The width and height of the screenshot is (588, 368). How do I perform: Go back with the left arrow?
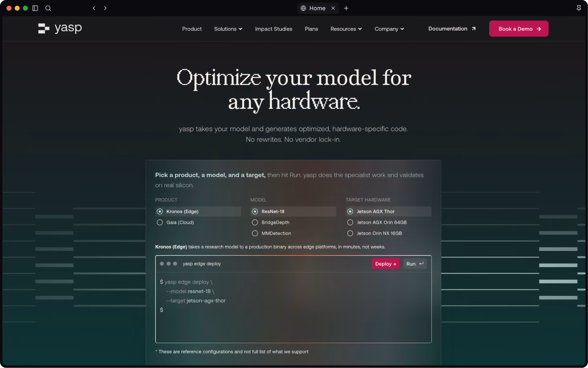(94, 8)
